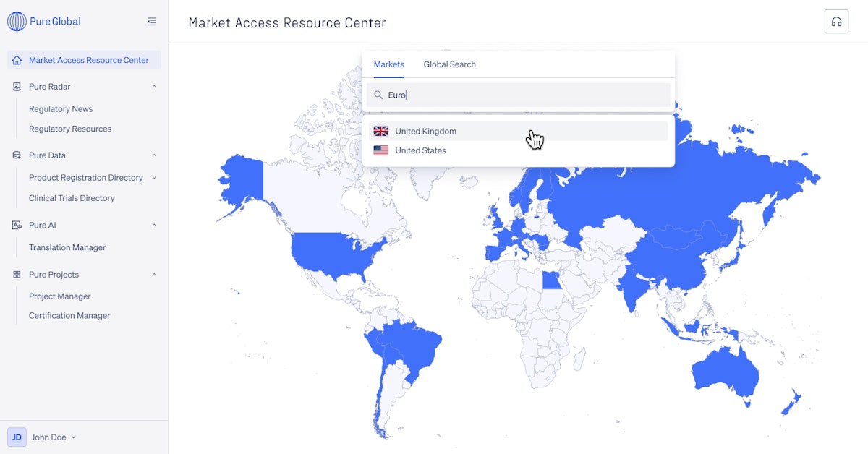Select the Pure Radar icon

16,87
